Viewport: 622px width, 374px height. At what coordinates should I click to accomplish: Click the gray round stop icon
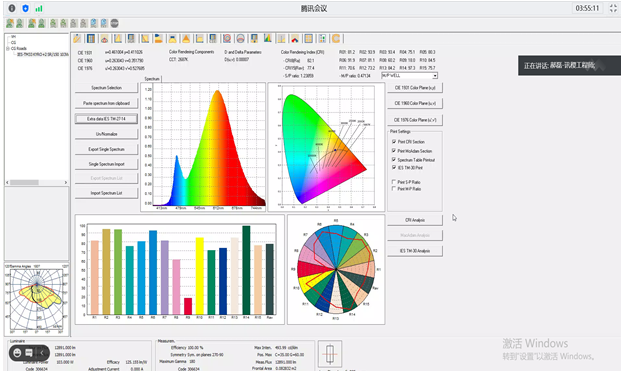pos(114,23)
